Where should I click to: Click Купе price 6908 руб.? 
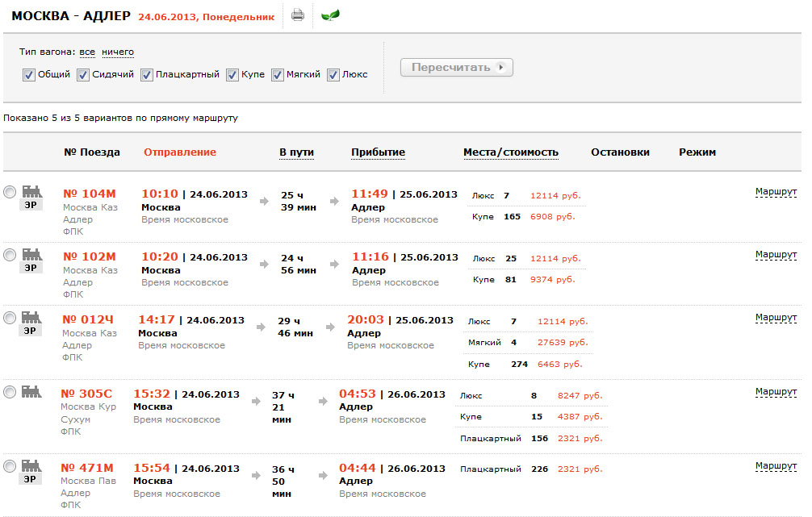coord(552,217)
